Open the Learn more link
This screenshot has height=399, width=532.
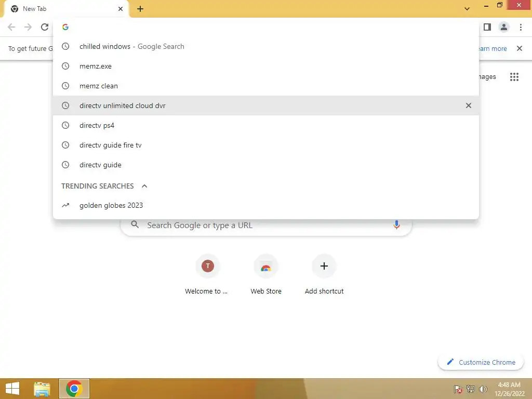(493, 48)
